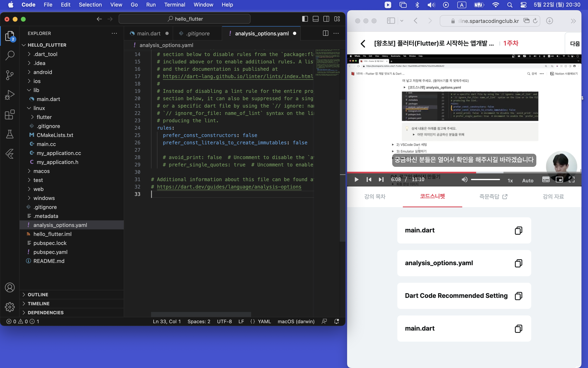Open macOS Spotlight search
Viewport: 588px width, 368px height.
pyautogui.click(x=510, y=5)
